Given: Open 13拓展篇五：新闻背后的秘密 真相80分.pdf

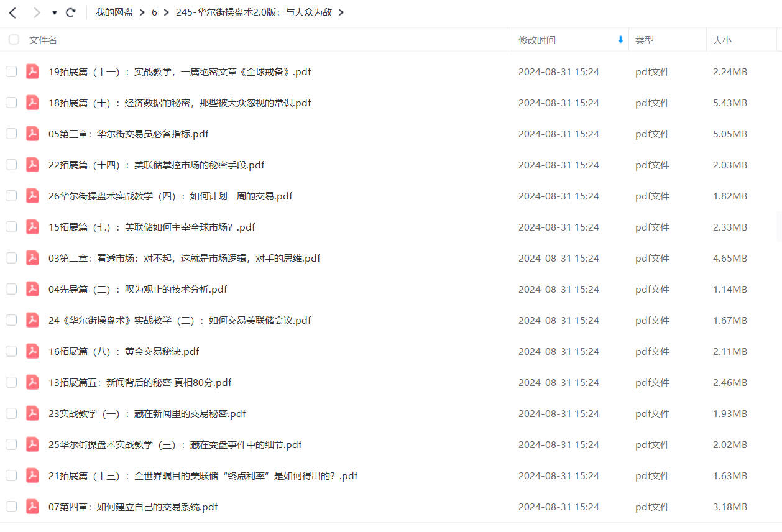Looking at the screenshot, I should (140, 382).
